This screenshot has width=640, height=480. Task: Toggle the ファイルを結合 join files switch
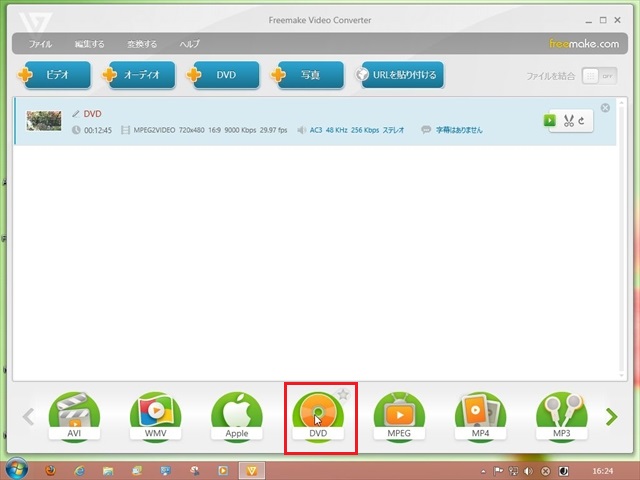pos(597,76)
